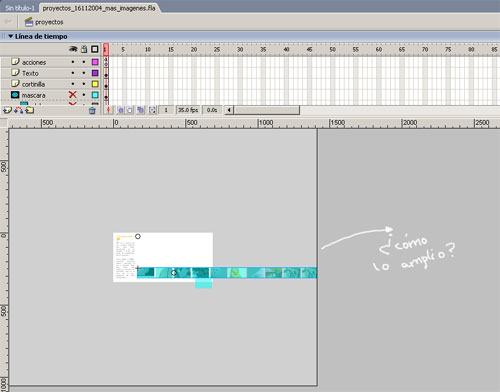Toggle Texto layer purple outline swatch
The image size is (500, 392).
[x=95, y=73]
